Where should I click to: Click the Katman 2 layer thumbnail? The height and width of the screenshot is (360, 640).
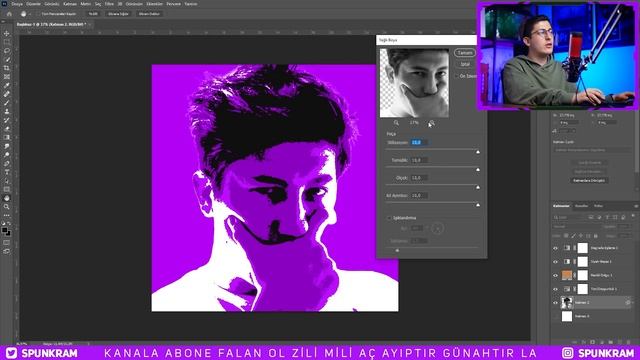567,303
